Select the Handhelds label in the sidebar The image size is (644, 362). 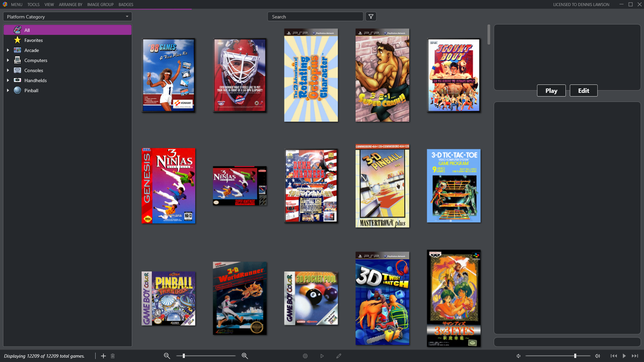36,80
